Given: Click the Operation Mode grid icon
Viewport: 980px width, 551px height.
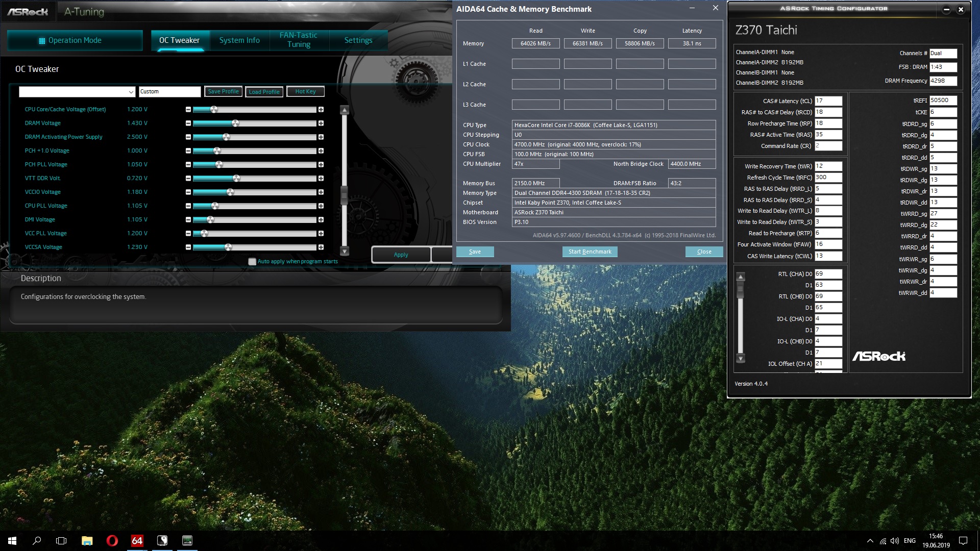Looking at the screenshot, I should 42,41.
